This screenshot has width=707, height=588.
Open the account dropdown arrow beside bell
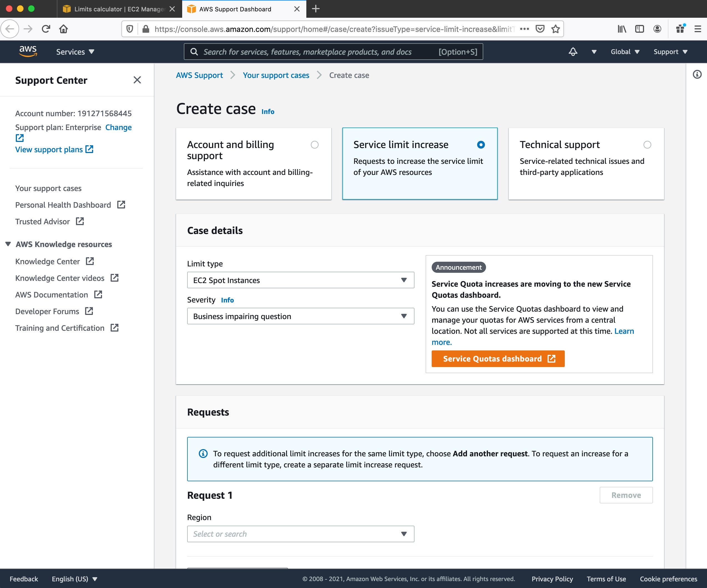tap(594, 52)
